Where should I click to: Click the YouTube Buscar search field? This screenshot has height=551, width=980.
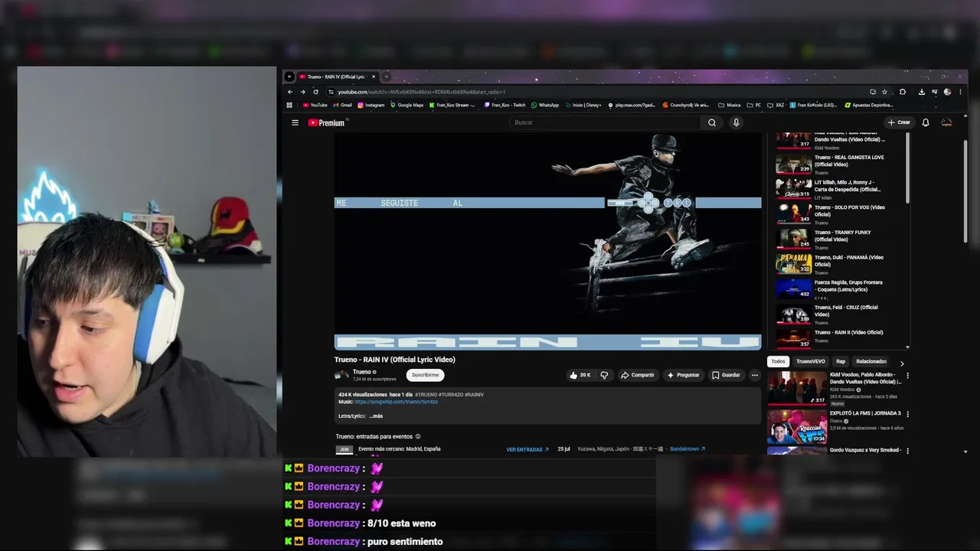605,122
